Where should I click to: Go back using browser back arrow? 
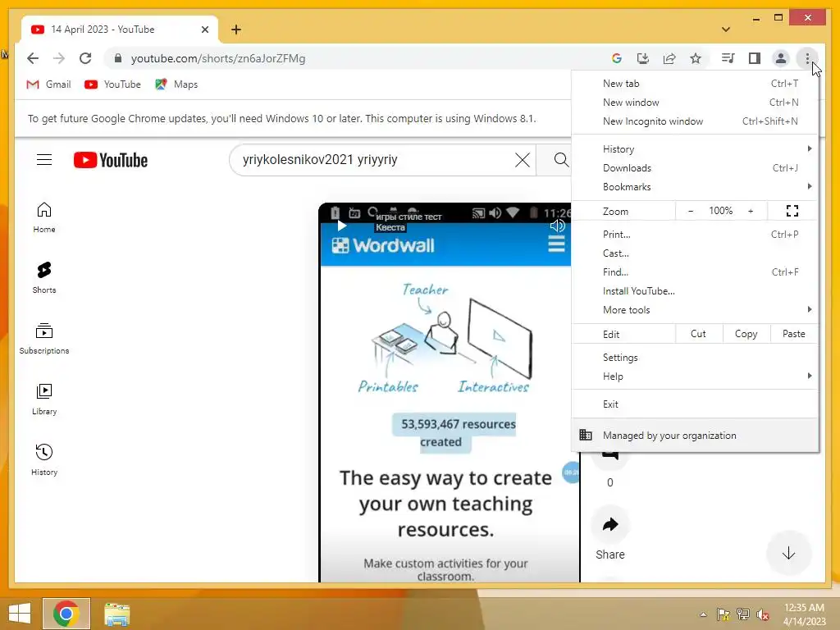pos(33,58)
